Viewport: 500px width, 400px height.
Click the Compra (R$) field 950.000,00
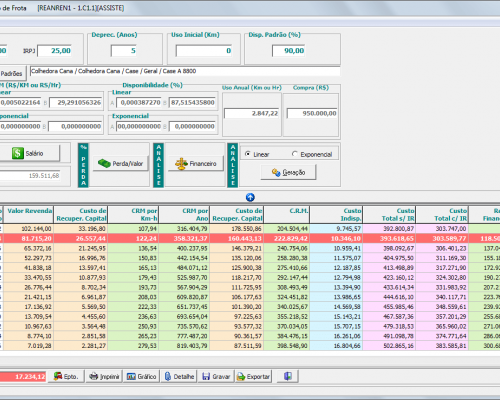pos(312,113)
